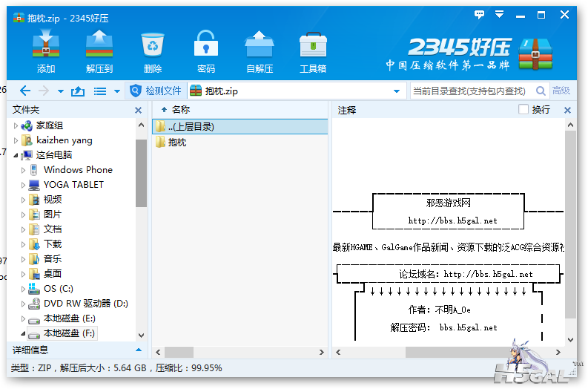
Task: Collapse the 这台电脑 tree node
Action: (x=16, y=155)
